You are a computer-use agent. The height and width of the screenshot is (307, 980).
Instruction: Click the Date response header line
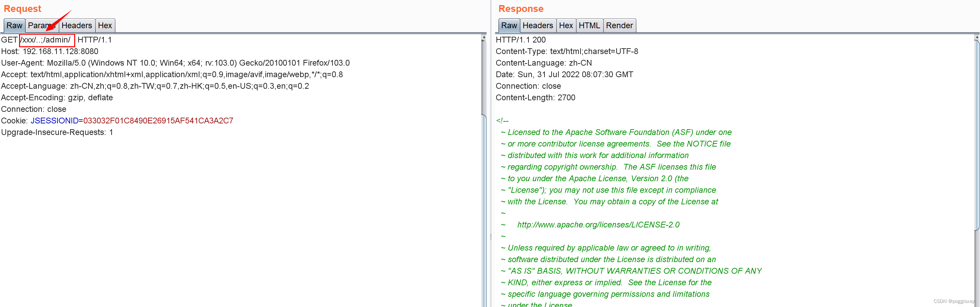(x=564, y=74)
